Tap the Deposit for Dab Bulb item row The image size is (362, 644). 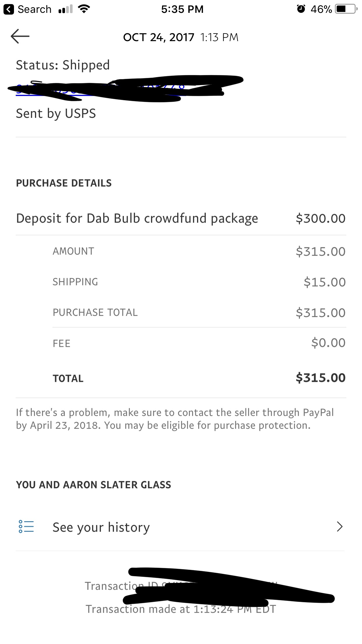137,218
